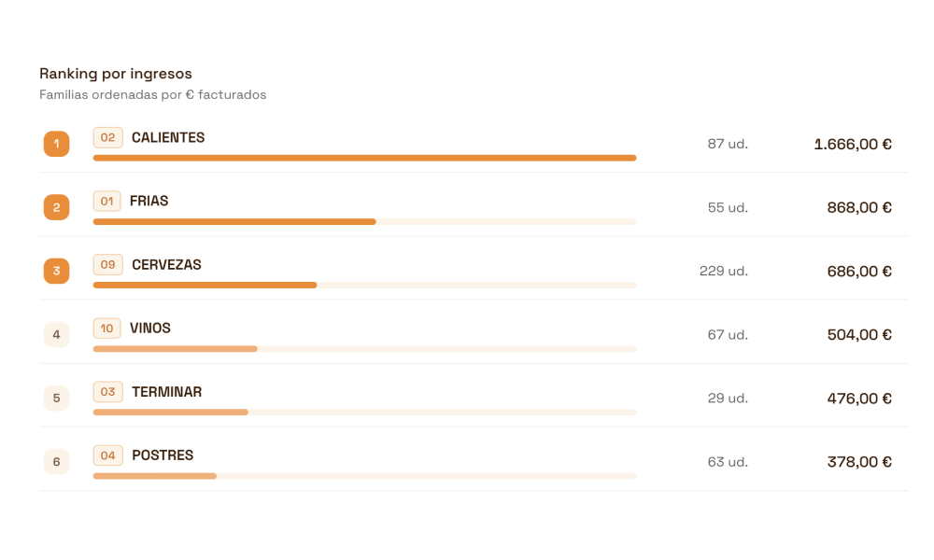Viewport: 934px width, 560px height.
Task: Click the rank 5 badge
Action: pos(57,399)
